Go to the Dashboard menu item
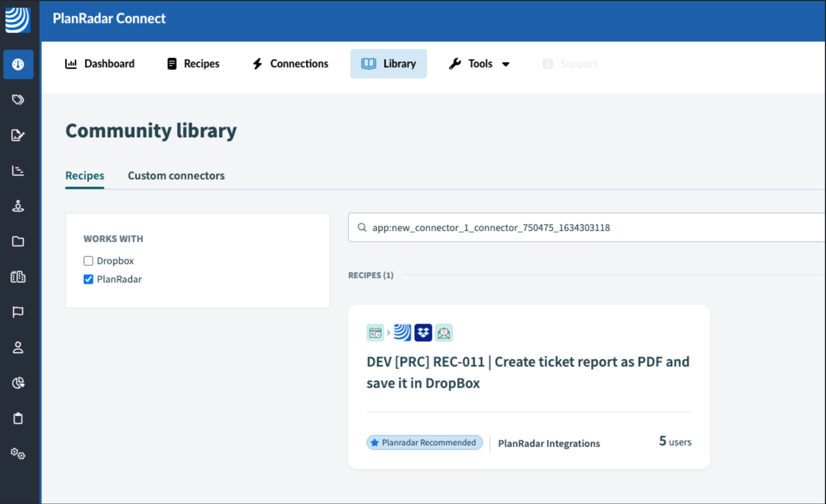The height and width of the screenshot is (504, 826). [100, 64]
